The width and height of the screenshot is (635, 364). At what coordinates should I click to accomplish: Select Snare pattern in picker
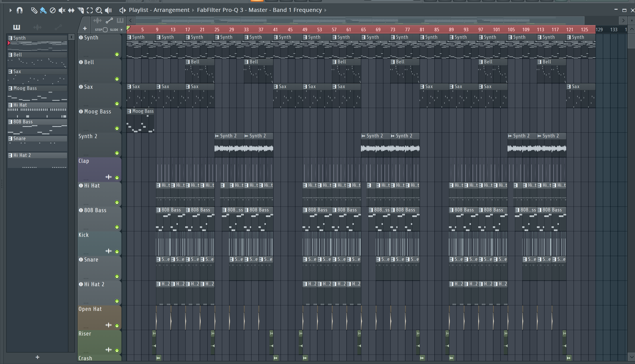[37, 143]
